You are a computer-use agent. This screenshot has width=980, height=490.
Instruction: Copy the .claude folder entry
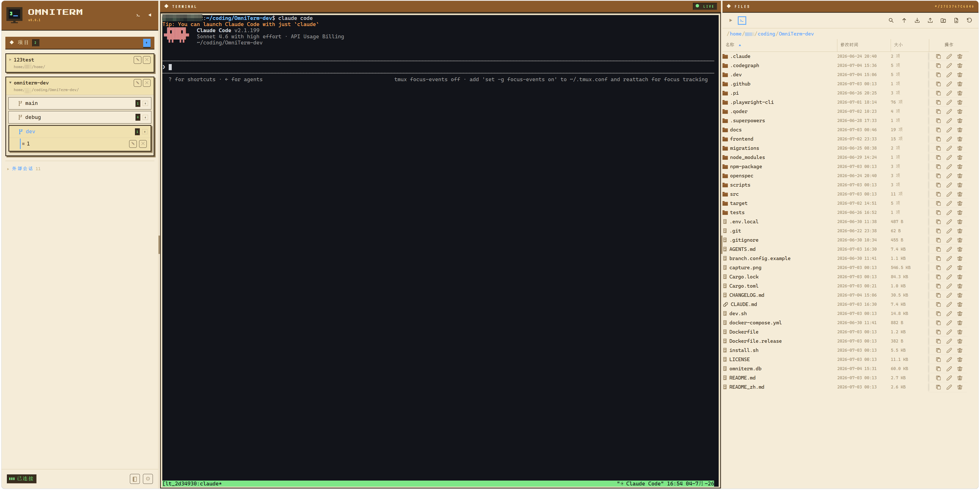(938, 56)
